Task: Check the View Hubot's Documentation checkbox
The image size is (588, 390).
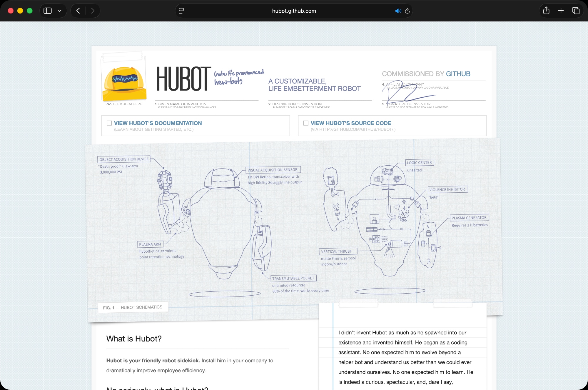Action: point(109,123)
